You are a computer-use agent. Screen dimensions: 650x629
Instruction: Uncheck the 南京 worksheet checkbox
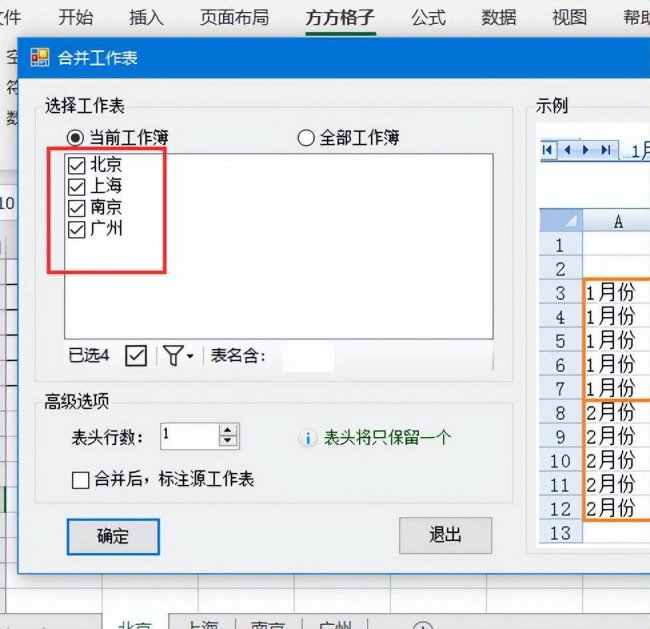[x=77, y=208]
